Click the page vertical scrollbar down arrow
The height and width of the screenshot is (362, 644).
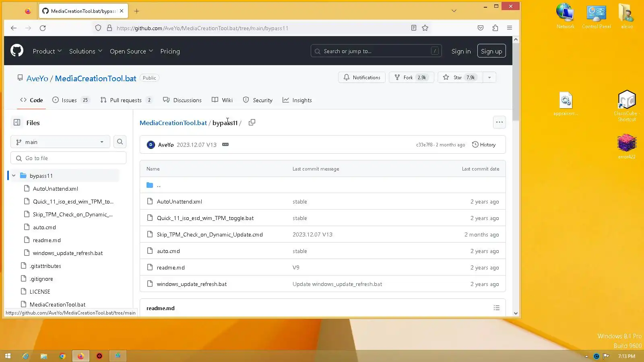tap(516, 313)
